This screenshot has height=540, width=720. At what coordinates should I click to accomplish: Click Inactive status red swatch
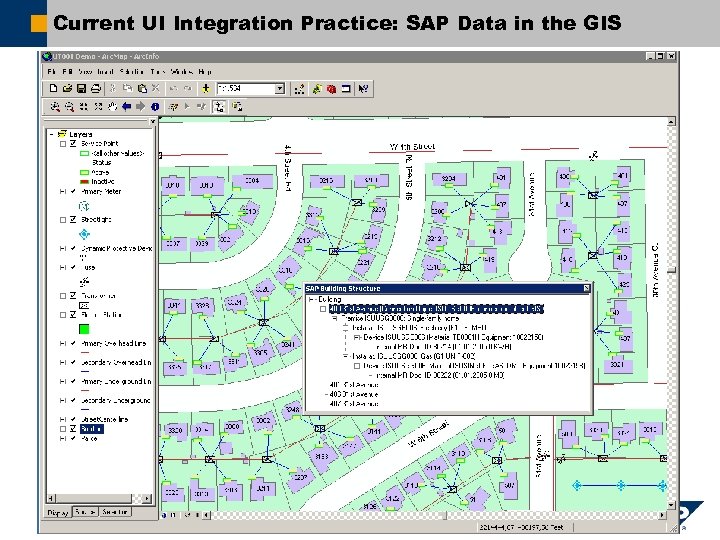coord(84,182)
